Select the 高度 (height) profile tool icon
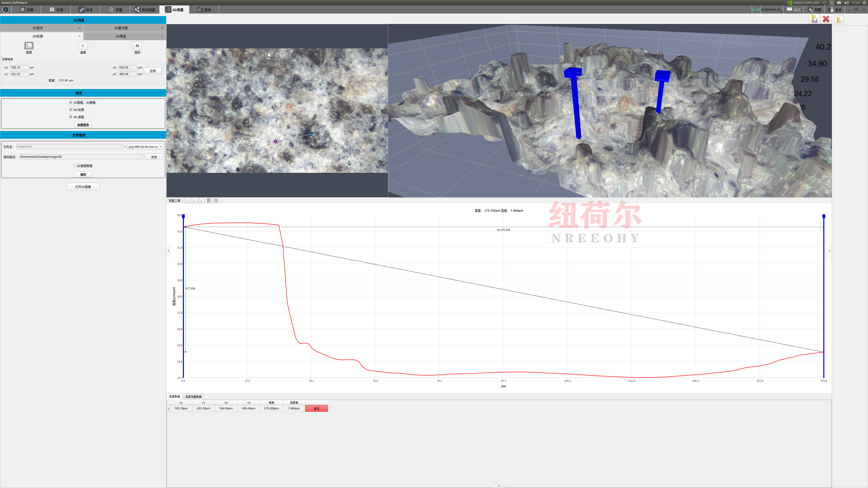 pyautogui.click(x=29, y=45)
